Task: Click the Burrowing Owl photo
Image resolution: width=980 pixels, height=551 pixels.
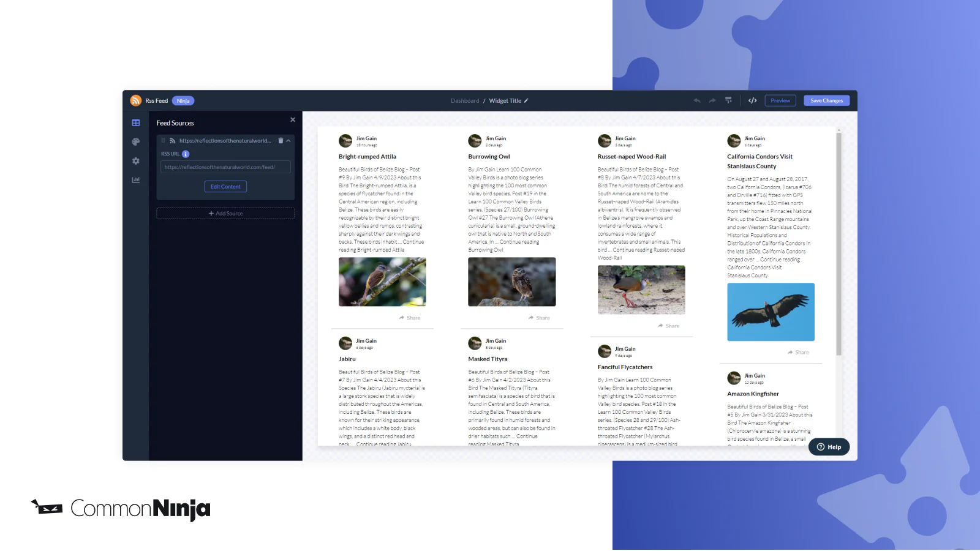Action: tap(512, 282)
